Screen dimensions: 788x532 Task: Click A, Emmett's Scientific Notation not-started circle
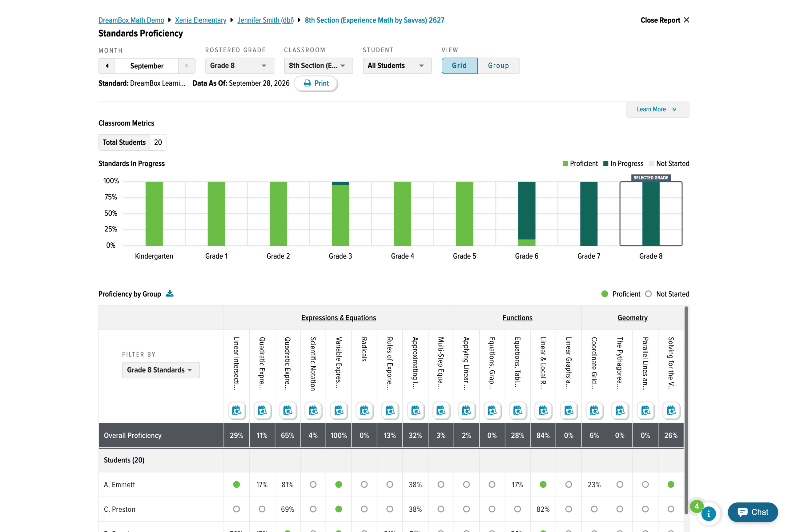313,485
